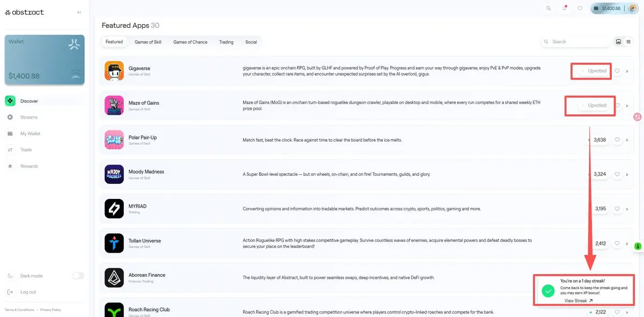Upvote Polar Pair-Up showing 3,638
Viewport: 644px width, 317px height.
tap(598, 139)
